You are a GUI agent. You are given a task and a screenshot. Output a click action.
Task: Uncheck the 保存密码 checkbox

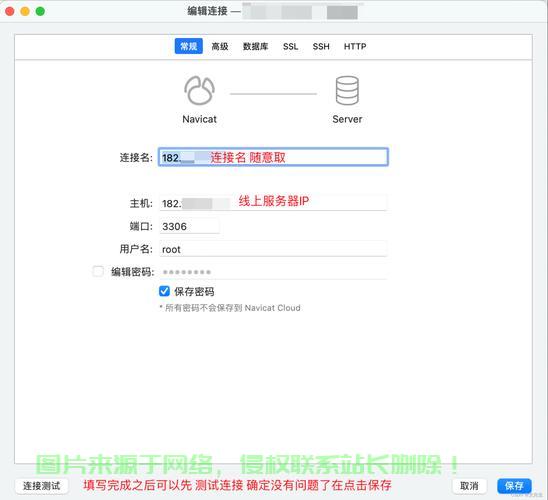pos(164,291)
